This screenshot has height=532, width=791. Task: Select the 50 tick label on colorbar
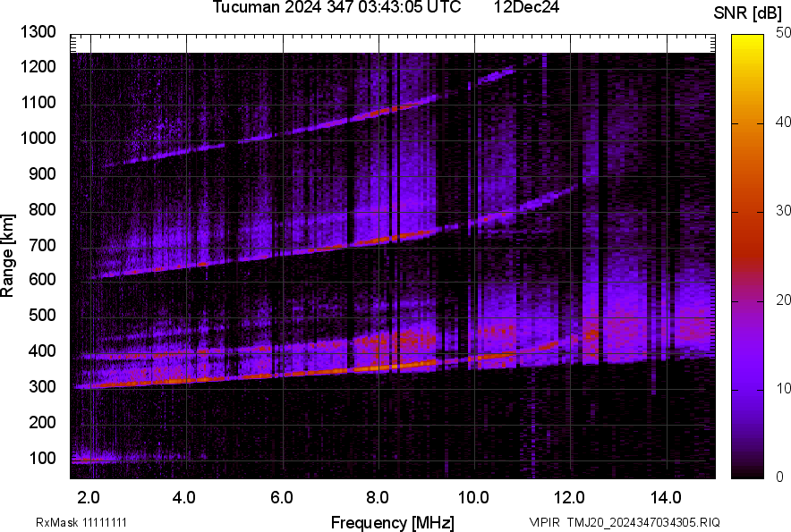point(784,33)
